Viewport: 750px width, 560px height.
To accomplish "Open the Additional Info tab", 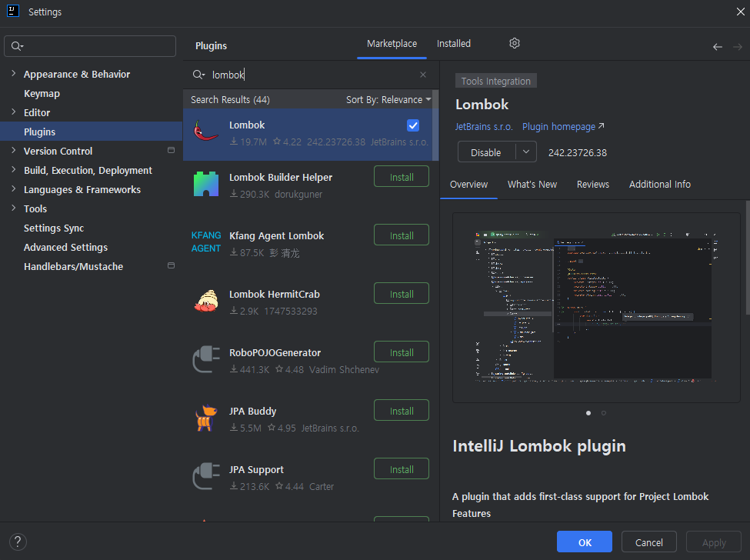I will pyautogui.click(x=659, y=185).
